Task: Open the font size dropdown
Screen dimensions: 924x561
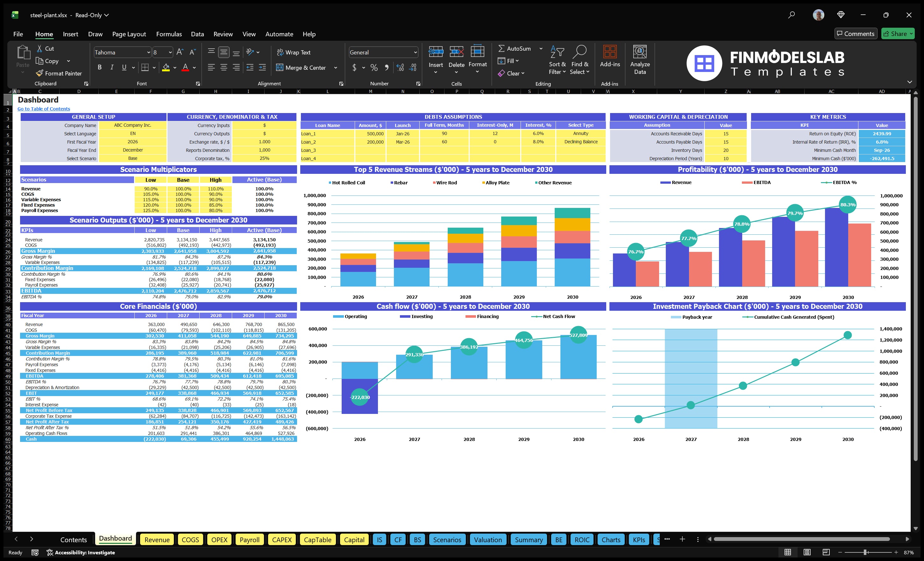Action: [169, 52]
